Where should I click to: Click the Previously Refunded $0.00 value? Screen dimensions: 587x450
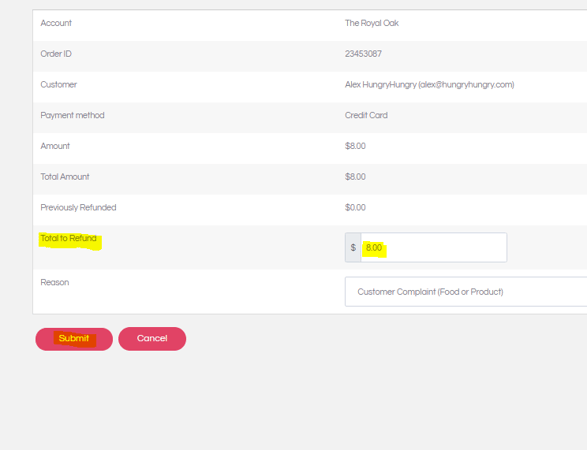(x=355, y=207)
